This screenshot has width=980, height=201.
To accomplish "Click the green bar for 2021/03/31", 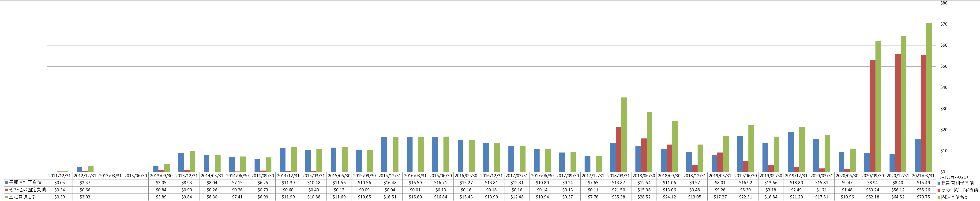I will click(x=929, y=97).
